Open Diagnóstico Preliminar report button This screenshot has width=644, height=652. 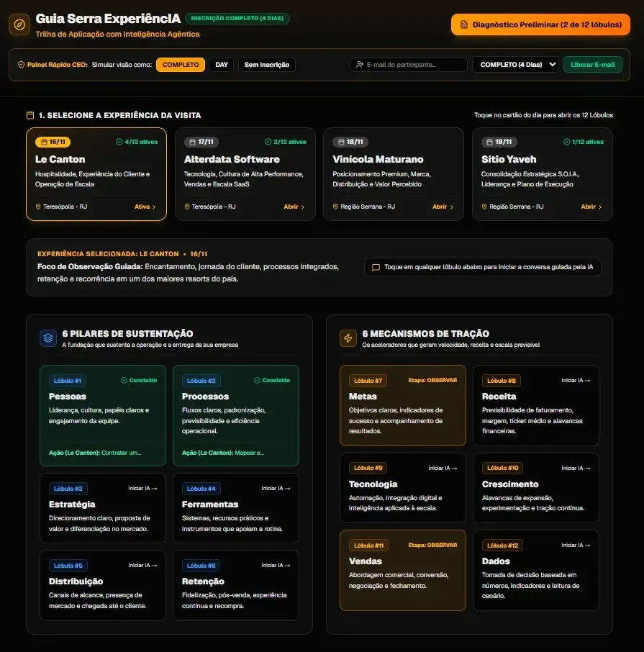540,24
